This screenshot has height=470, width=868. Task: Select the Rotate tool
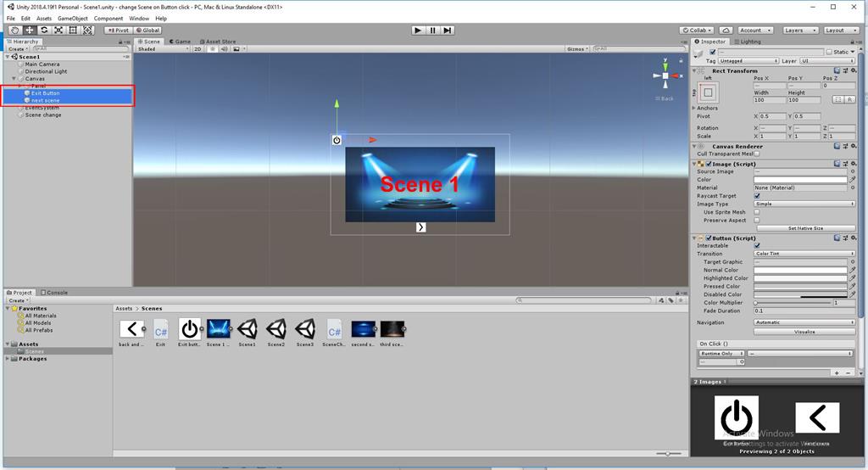click(44, 31)
